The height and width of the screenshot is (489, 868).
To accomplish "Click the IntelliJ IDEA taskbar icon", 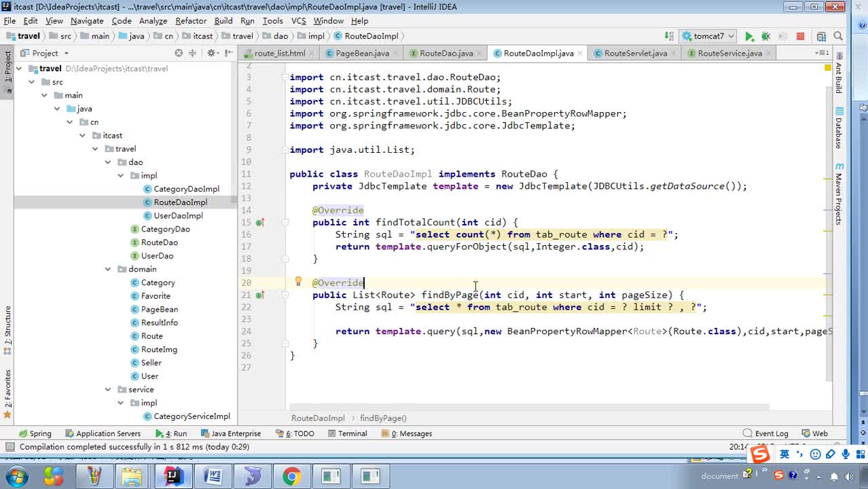I will [x=173, y=475].
